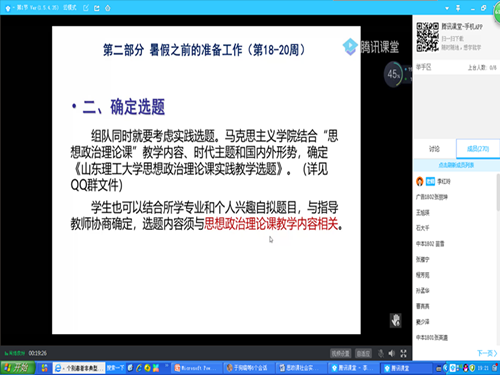Image resolution: width=500 pixels, height=375 pixels.
Task: Toggle the microphone icon in bottom bar
Action: coord(381,353)
